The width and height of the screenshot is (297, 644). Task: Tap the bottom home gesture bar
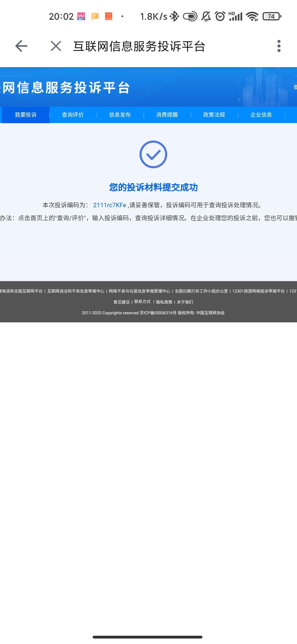[148, 637]
